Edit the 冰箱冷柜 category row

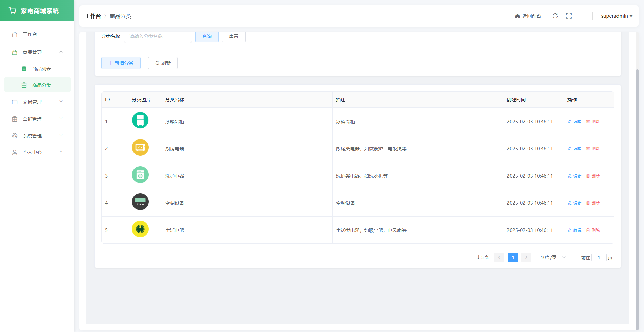[x=574, y=122]
